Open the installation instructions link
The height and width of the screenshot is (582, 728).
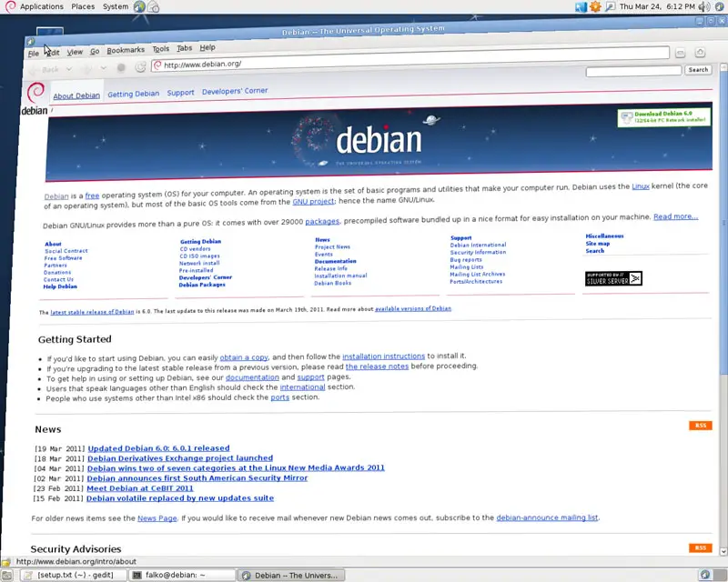tap(383, 356)
